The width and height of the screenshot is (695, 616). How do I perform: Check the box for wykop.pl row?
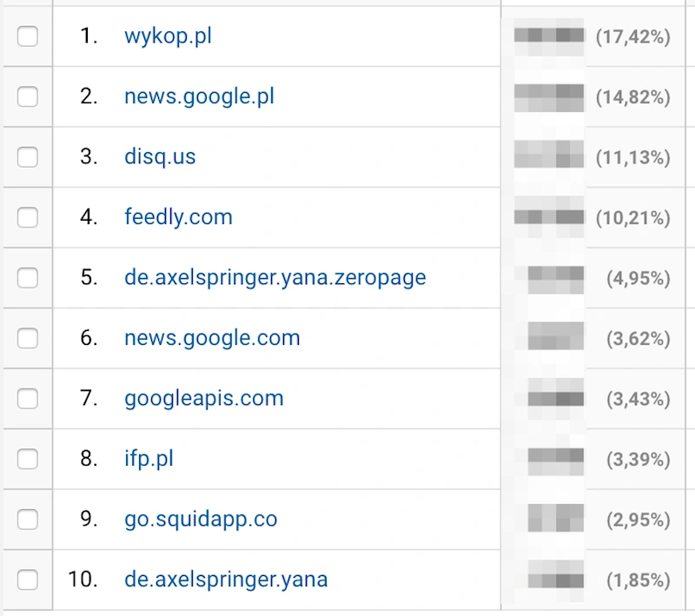coord(28,36)
